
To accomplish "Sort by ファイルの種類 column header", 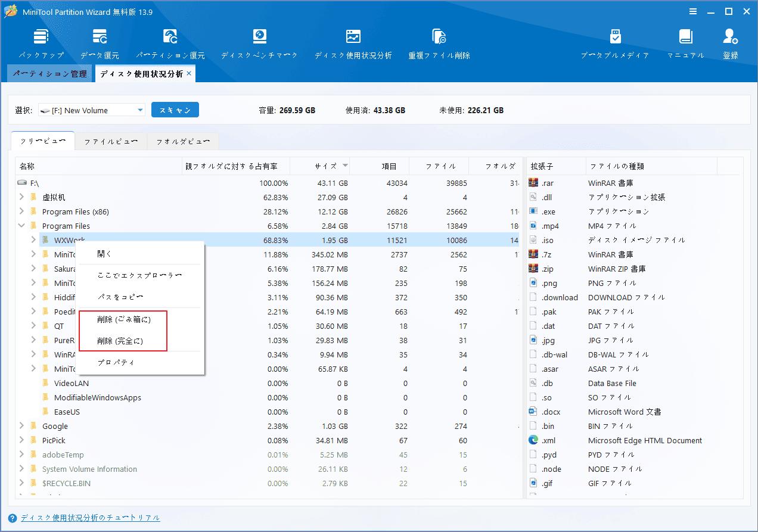I will 651,166.
